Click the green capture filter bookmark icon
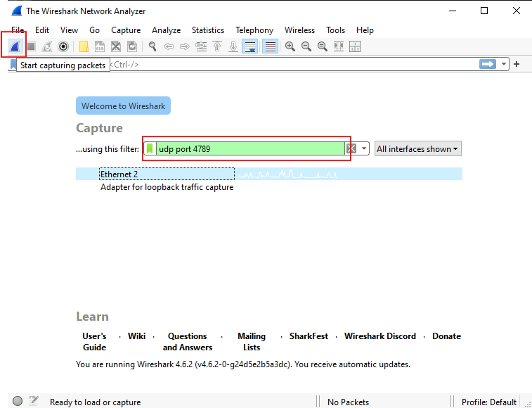The image size is (532, 408). click(x=150, y=148)
